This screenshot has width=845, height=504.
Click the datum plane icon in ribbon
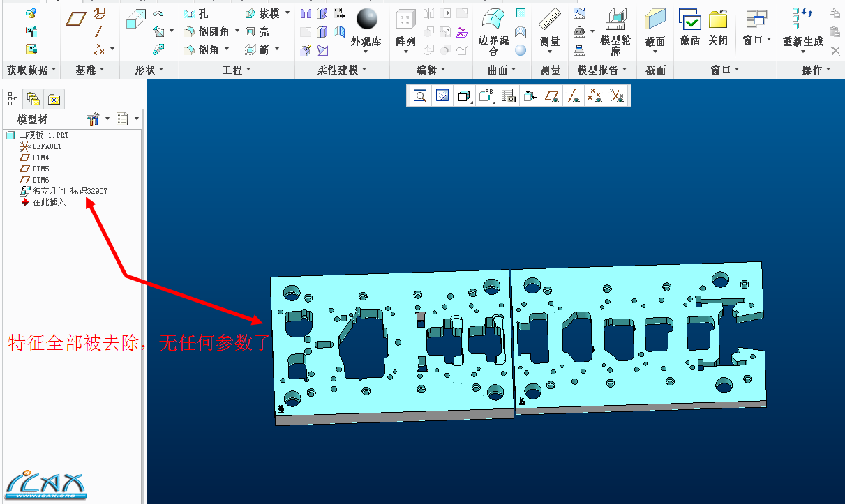[75, 19]
